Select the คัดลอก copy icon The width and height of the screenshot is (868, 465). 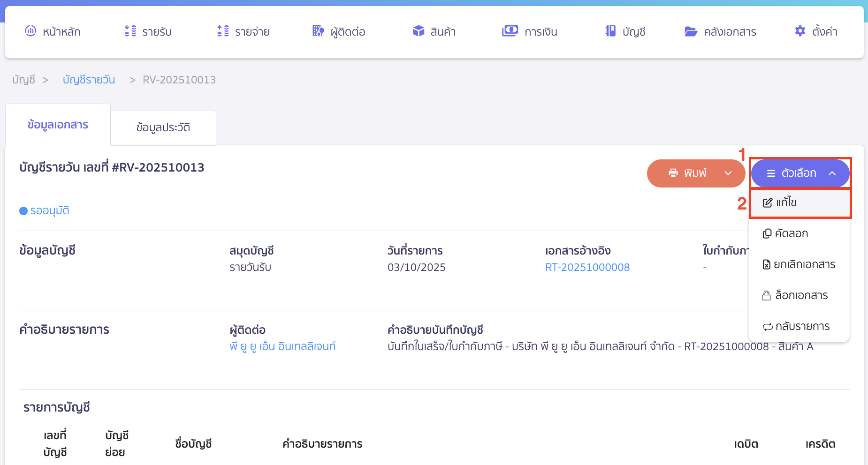(768, 233)
